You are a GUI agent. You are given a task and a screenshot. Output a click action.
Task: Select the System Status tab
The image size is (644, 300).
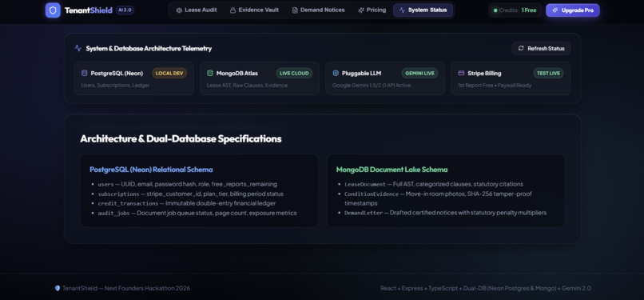coord(423,10)
